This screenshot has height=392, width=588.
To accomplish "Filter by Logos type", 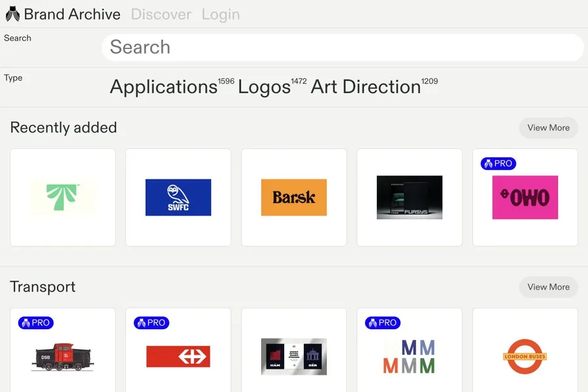I will coord(264,87).
